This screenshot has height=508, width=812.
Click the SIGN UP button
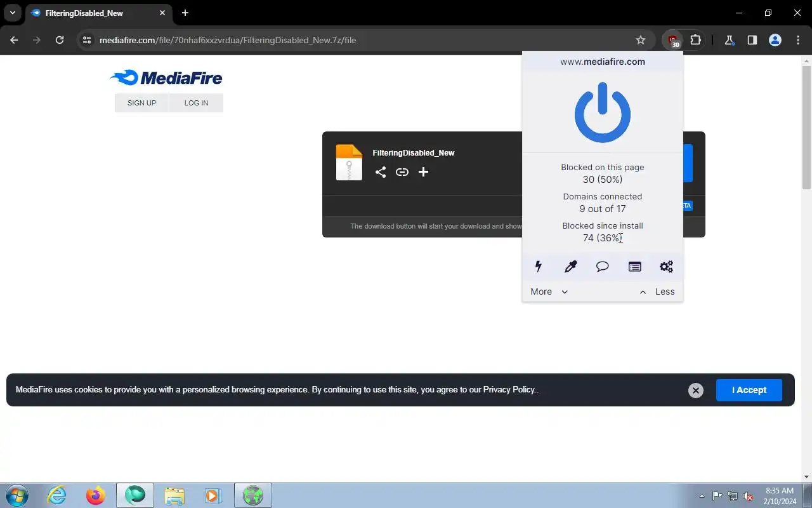(141, 103)
